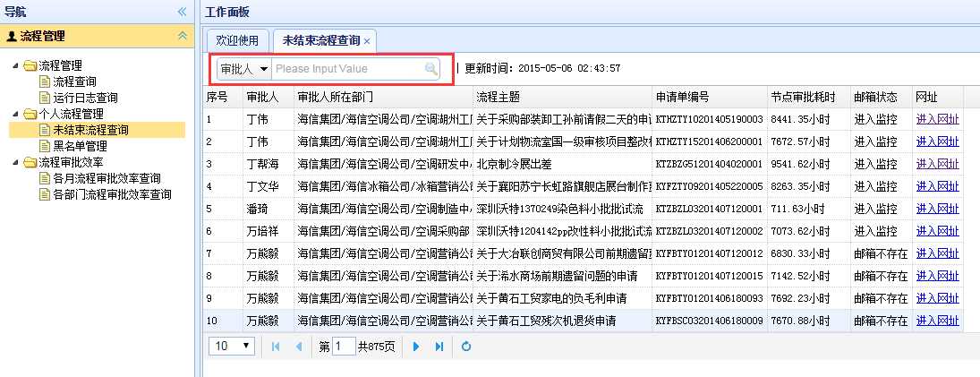Open 进入网址 link in row 7

tap(938, 253)
